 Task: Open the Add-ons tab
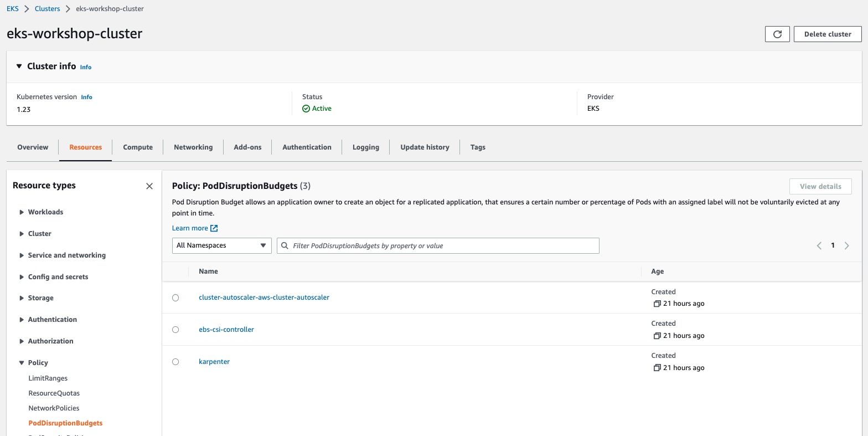point(247,147)
